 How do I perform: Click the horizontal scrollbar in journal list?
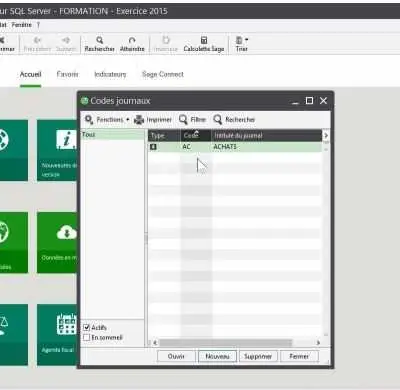(x=226, y=342)
